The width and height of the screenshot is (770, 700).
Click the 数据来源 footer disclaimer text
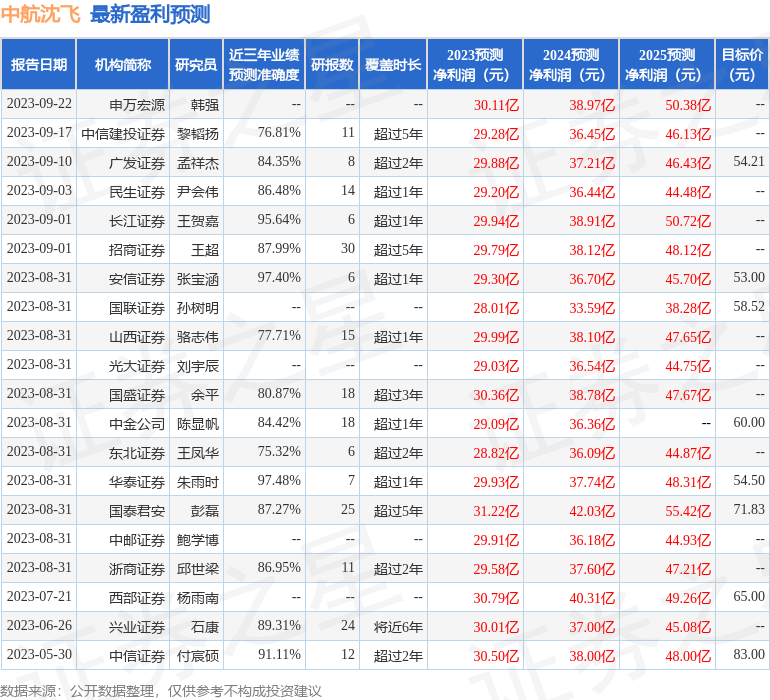click(161, 691)
